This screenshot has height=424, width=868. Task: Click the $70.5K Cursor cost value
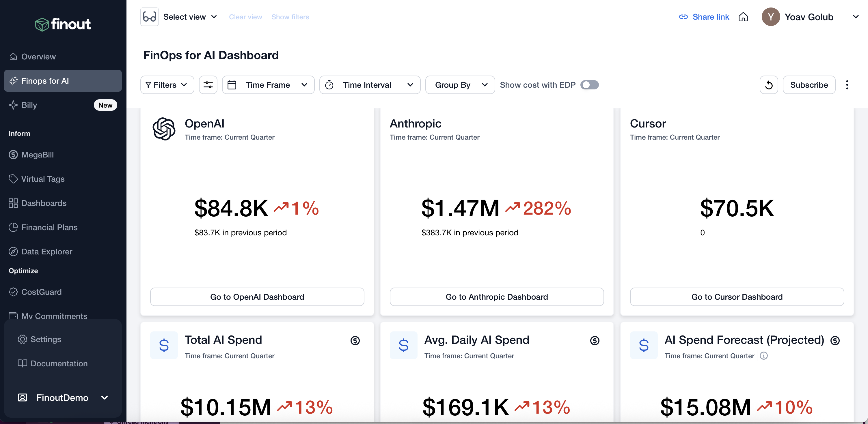(737, 208)
